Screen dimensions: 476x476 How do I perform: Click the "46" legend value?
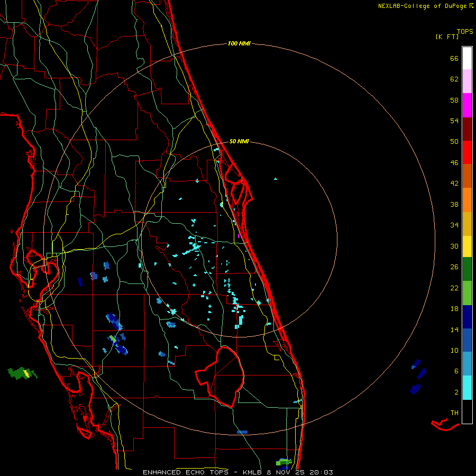click(454, 163)
